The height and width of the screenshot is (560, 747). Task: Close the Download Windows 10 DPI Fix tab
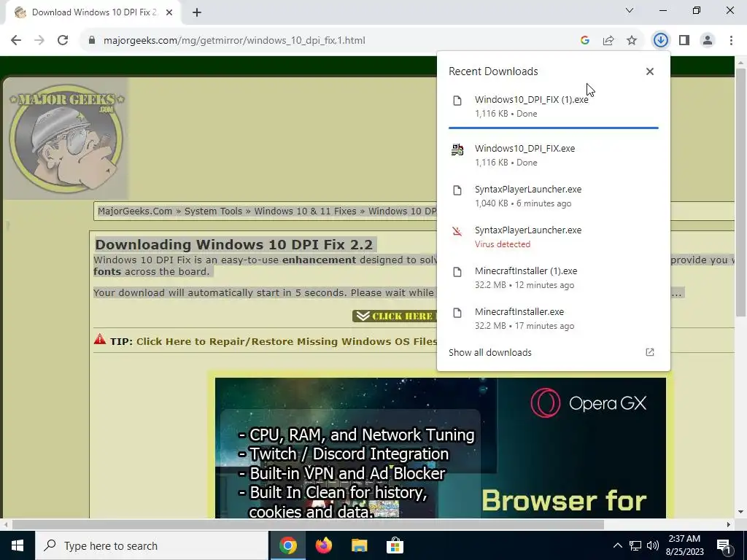pos(169,12)
